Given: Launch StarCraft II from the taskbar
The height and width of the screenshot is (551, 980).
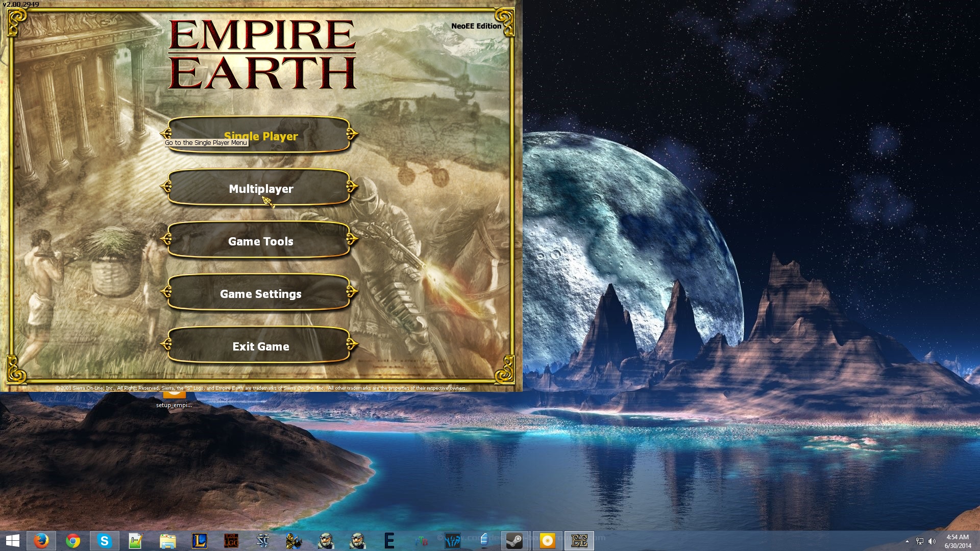Looking at the screenshot, I should coord(262,541).
